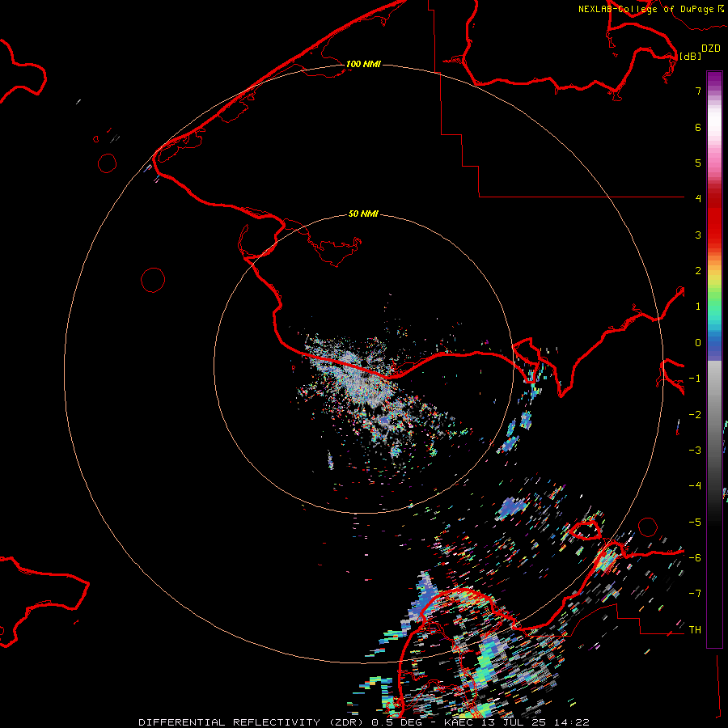Click the 0 tick label on the scale
The width and height of the screenshot is (728, 728).
coord(698,343)
